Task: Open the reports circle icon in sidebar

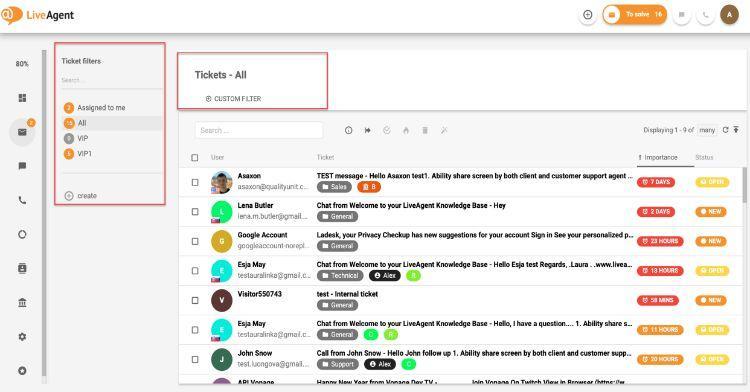Action: (x=22, y=234)
